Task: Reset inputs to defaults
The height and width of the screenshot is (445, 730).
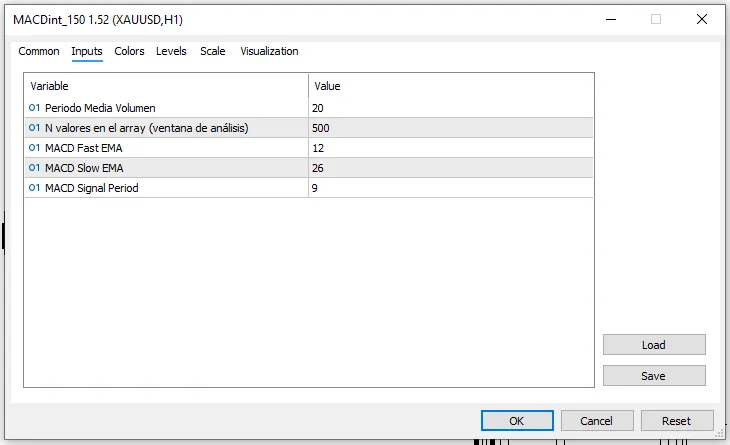Action: 677,421
